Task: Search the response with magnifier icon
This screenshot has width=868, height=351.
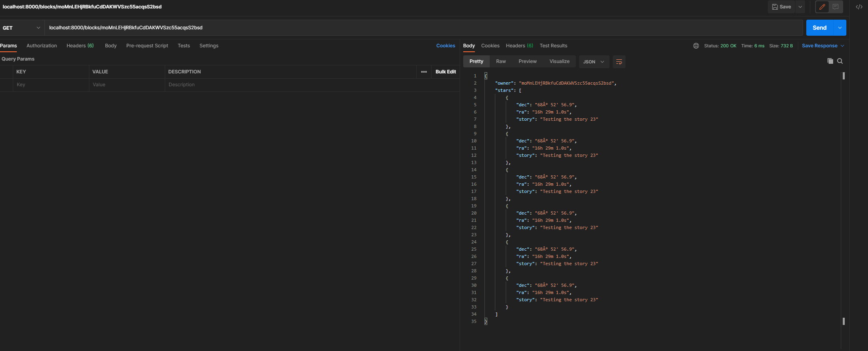Action: coord(840,61)
